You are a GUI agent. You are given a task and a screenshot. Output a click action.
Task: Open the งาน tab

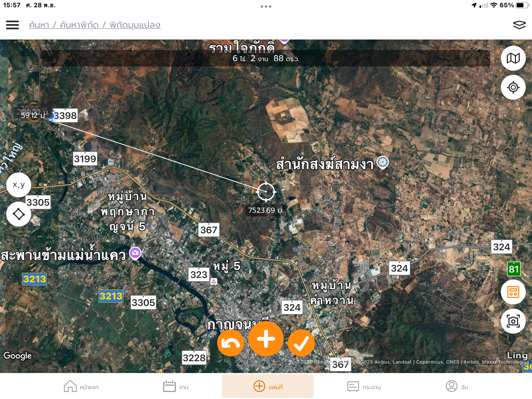point(176,387)
